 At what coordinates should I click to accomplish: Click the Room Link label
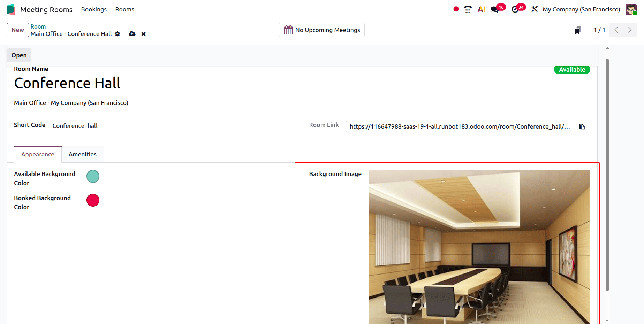324,125
